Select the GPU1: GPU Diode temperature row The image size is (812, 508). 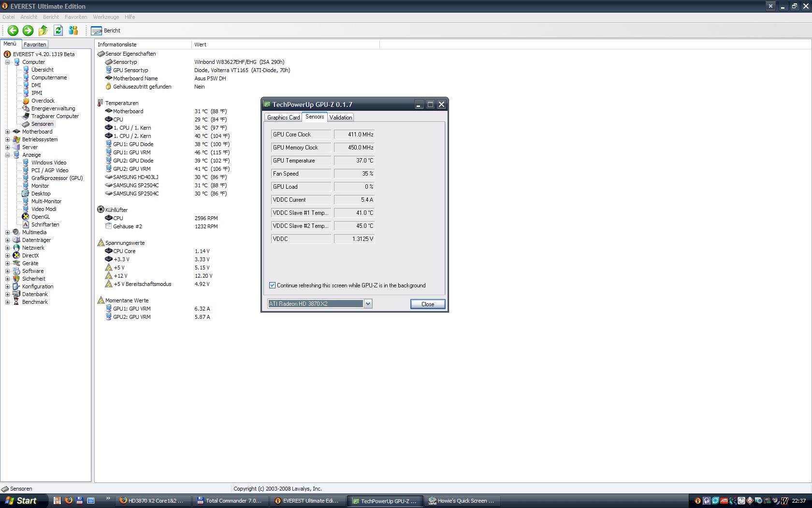click(167, 144)
